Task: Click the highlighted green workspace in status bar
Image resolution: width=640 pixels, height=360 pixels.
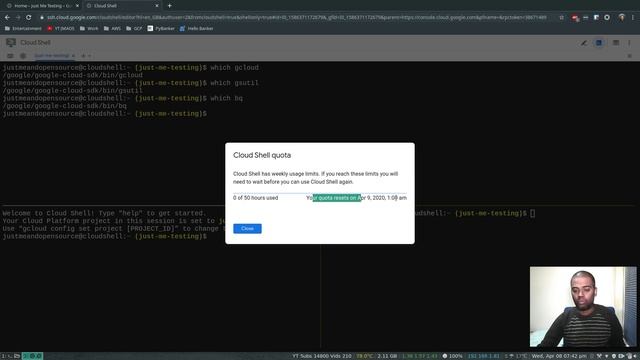Action: [x=32, y=356]
